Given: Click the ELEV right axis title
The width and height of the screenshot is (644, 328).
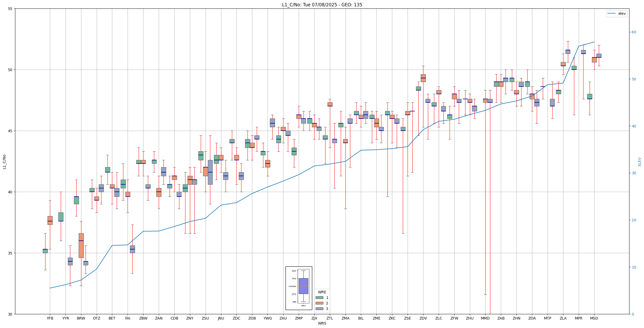Looking at the screenshot, I should pos(640,162).
